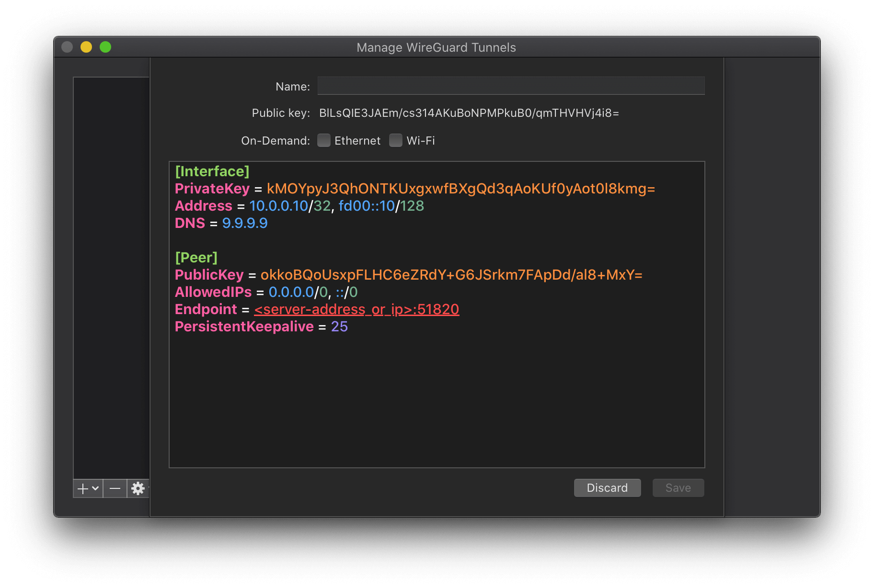Viewport: 874px width, 588px height.
Task: Click the DNS value 9.9.9.9
Action: [245, 223]
